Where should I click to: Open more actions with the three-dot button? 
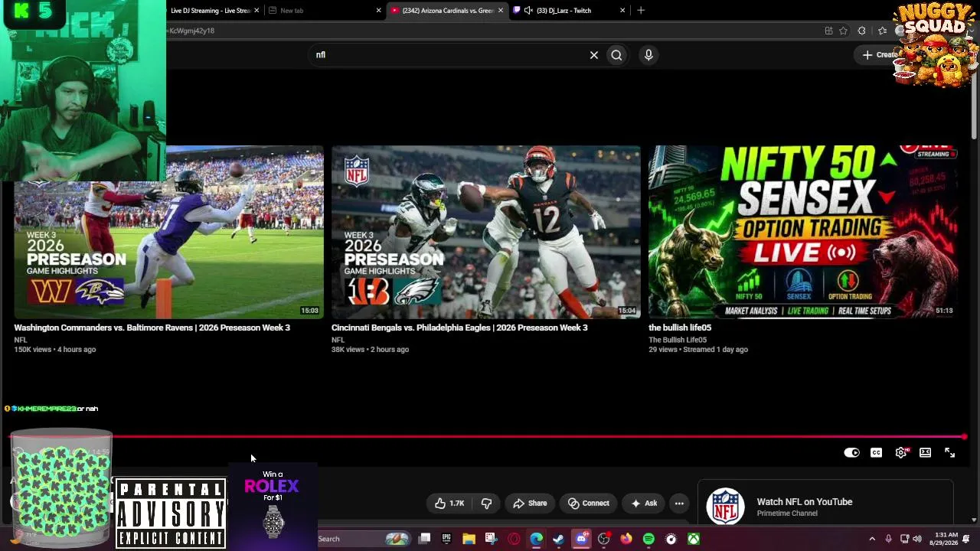coord(679,504)
